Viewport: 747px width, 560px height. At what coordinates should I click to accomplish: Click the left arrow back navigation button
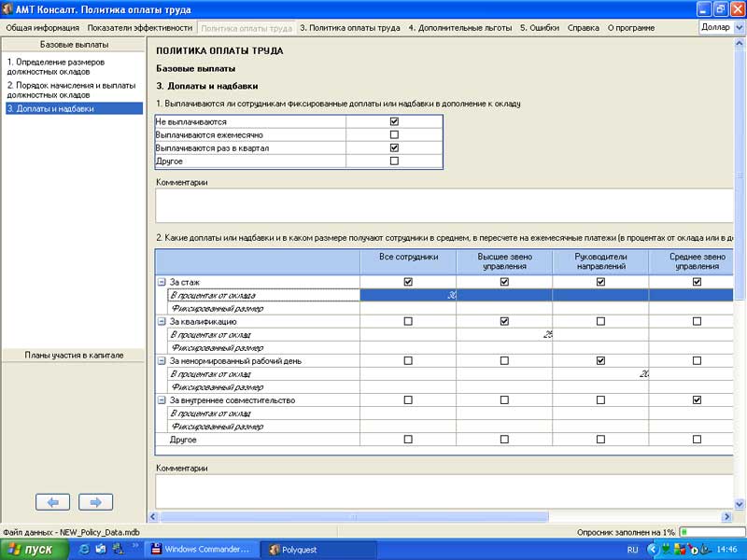52,502
